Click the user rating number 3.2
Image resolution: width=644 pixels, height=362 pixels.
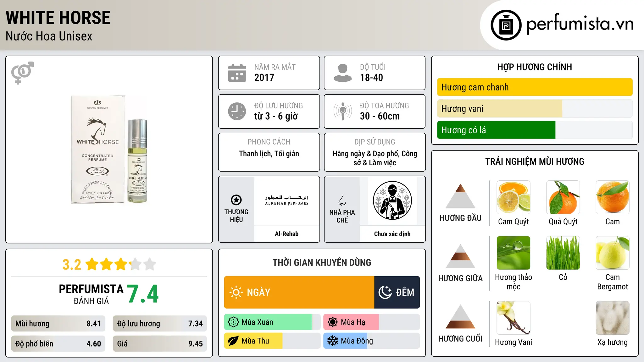point(72,265)
